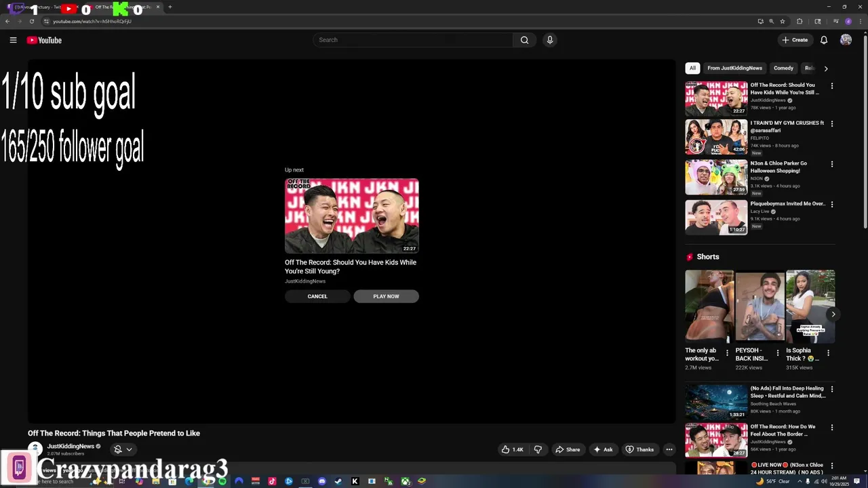Viewport: 868px width, 488px height.
Task: Open JustKiddingNews channel name link
Action: point(71,446)
